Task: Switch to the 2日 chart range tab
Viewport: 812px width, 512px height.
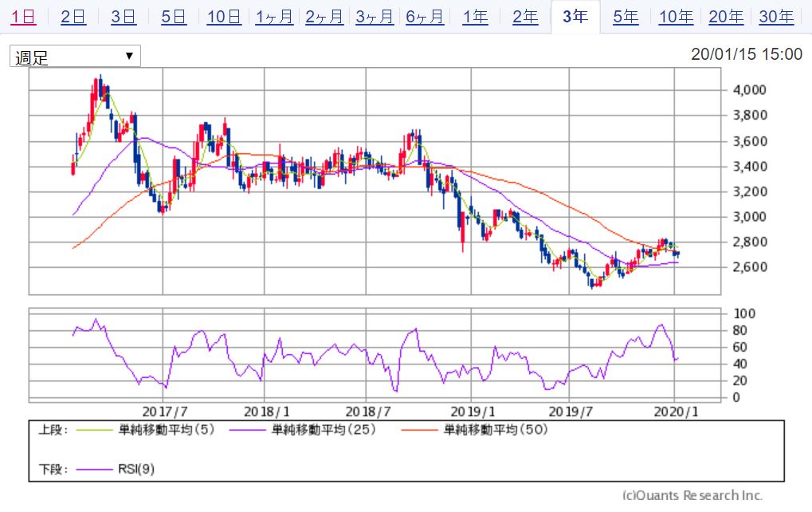Action: (x=73, y=17)
